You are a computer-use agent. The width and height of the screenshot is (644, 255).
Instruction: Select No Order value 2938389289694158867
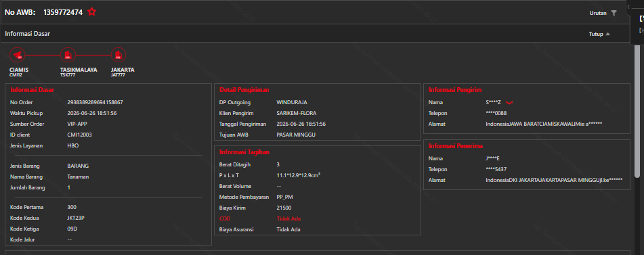tap(95, 103)
